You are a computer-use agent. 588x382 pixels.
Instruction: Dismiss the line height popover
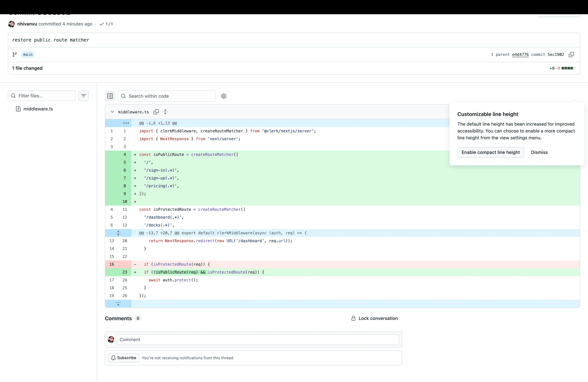click(539, 152)
